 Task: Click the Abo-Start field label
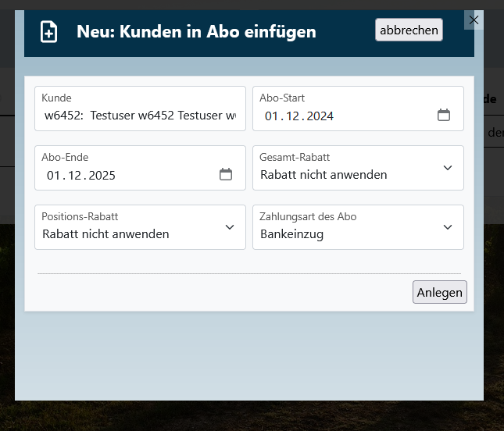[x=282, y=98]
